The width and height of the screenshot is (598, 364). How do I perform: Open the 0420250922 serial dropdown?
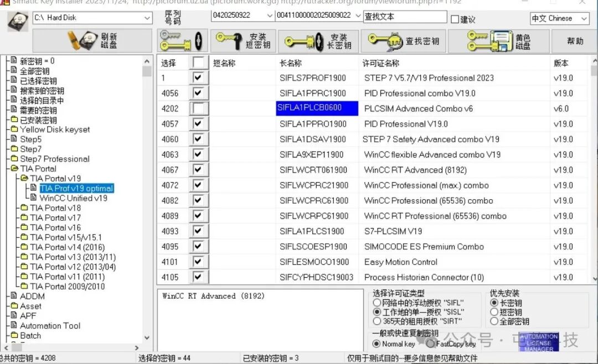tap(270, 15)
